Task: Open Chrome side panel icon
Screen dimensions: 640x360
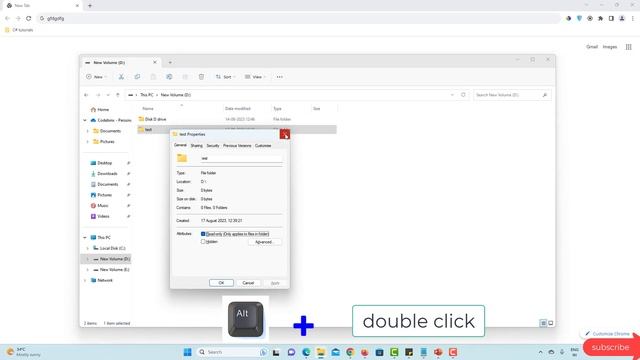Action: [x=611, y=18]
